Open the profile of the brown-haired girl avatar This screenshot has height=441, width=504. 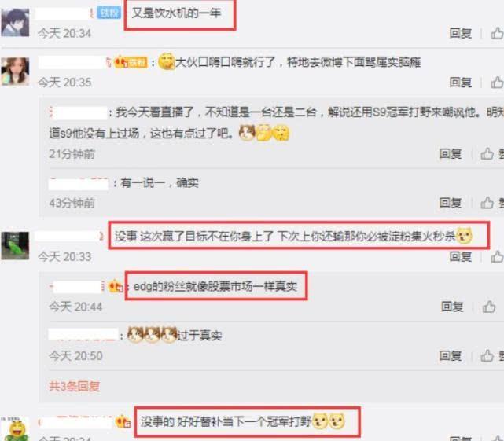pyautogui.click(x=15, y=72)
